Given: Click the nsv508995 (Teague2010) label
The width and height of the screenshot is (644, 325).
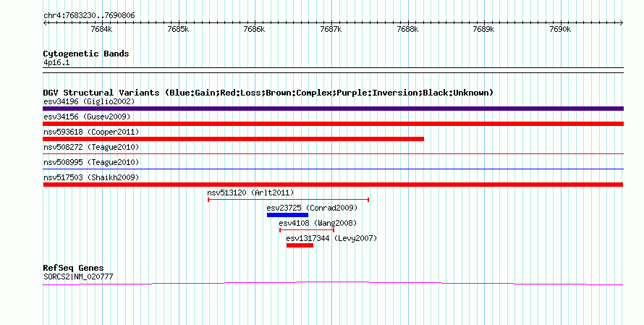Looking at the screenshot, I should pyautogui.click(x=92, y=162).
